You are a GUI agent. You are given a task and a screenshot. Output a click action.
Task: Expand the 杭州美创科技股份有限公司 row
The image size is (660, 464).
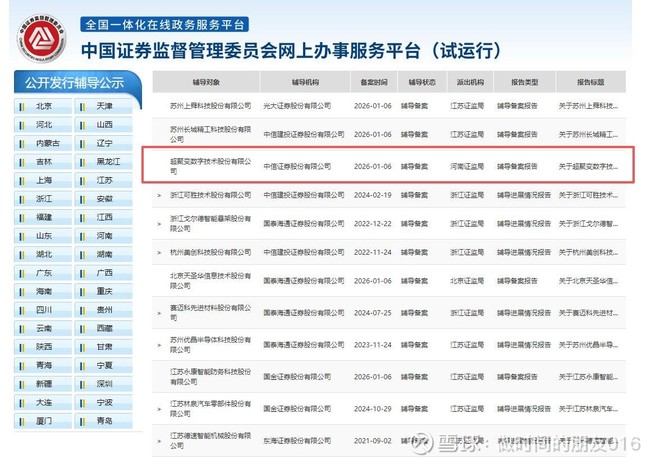tap(159, 253)
